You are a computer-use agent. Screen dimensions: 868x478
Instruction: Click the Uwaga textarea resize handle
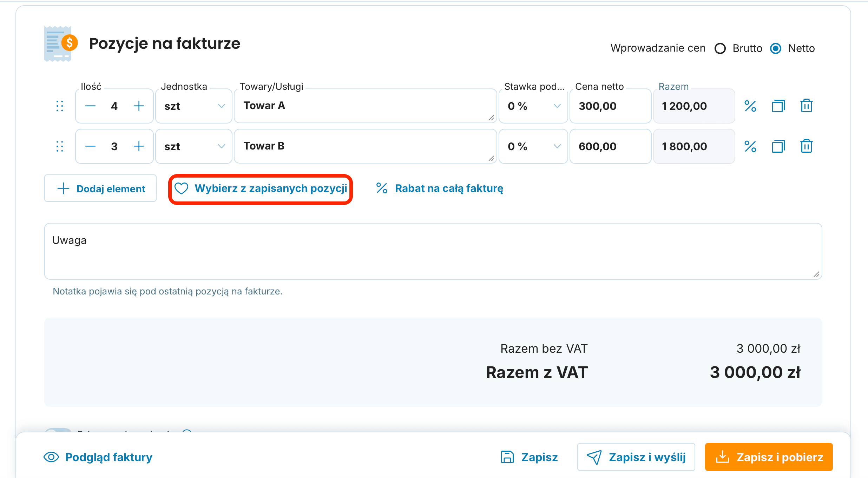(x=816, y=274)
